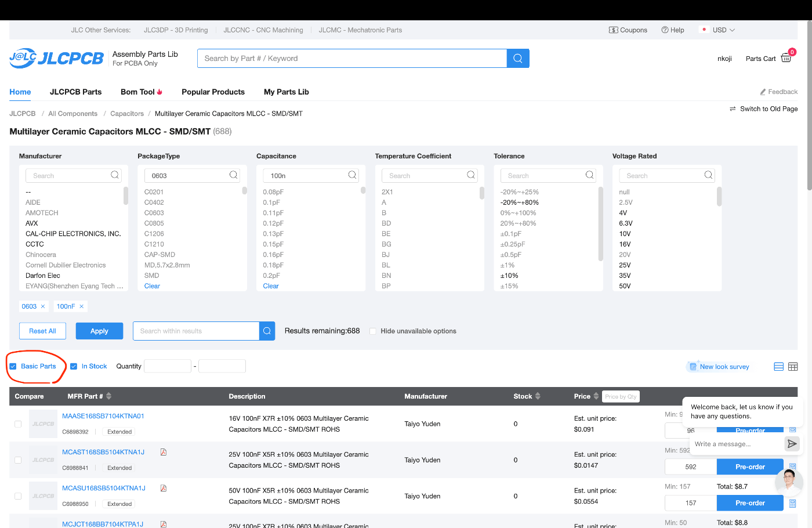Open datasheet PDF for MCAST168SB5104KTNA1J
The width and height of the screenshot is (812, 528).
click(164, 452)
